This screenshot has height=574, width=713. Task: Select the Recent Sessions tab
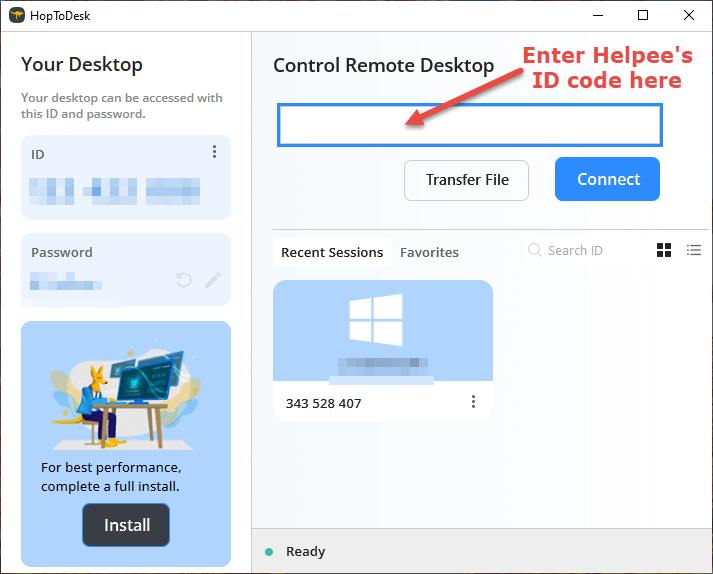pyautogui.click(x=332, y=252)
